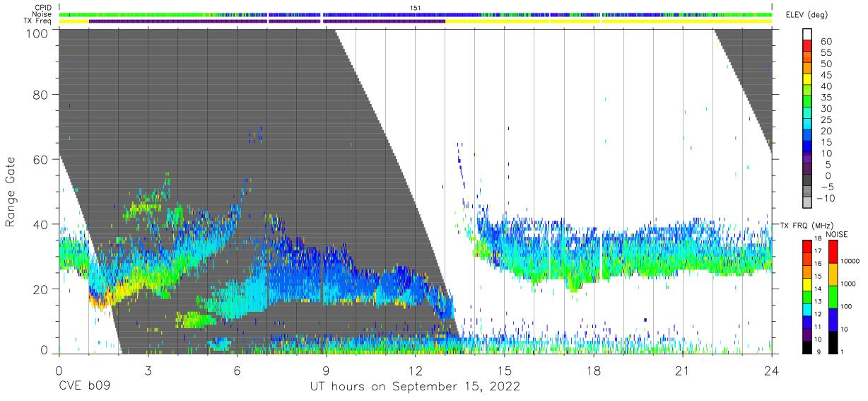Click the x-axis tick label '18'
The image size is (868, 401).
coord(594,371)
